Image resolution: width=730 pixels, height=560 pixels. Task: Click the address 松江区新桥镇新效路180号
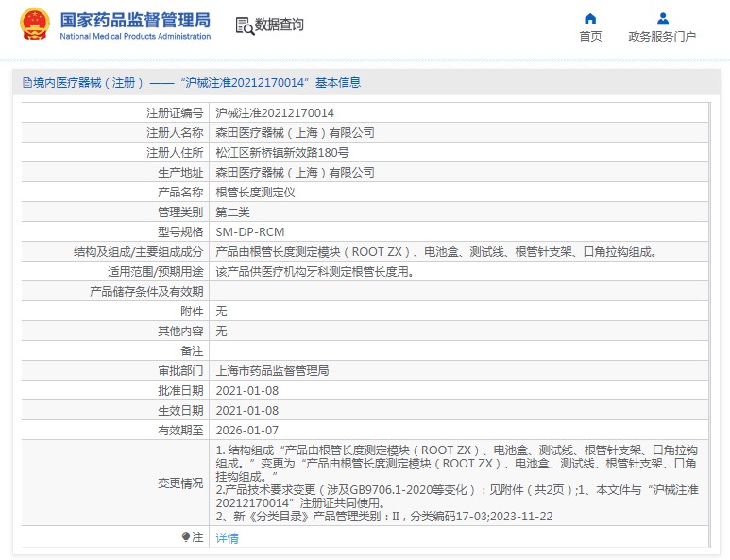point(282,152)
